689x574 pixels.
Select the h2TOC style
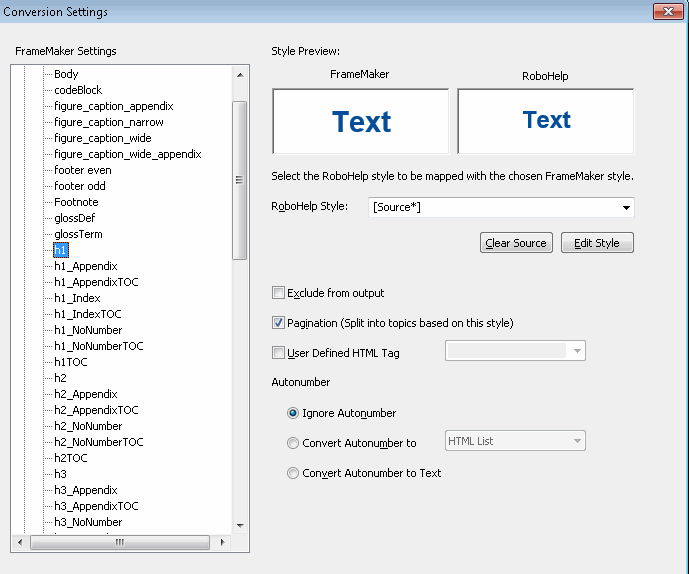point(71,458)
